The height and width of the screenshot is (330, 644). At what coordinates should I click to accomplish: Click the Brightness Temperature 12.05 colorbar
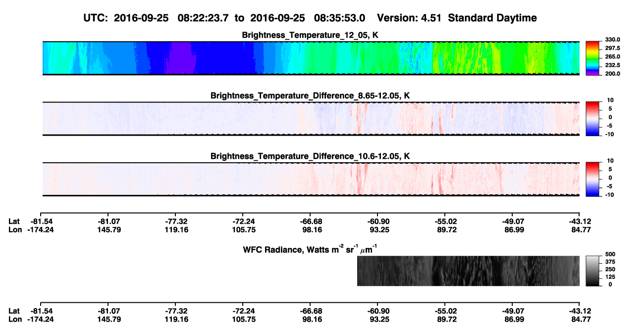593,58
